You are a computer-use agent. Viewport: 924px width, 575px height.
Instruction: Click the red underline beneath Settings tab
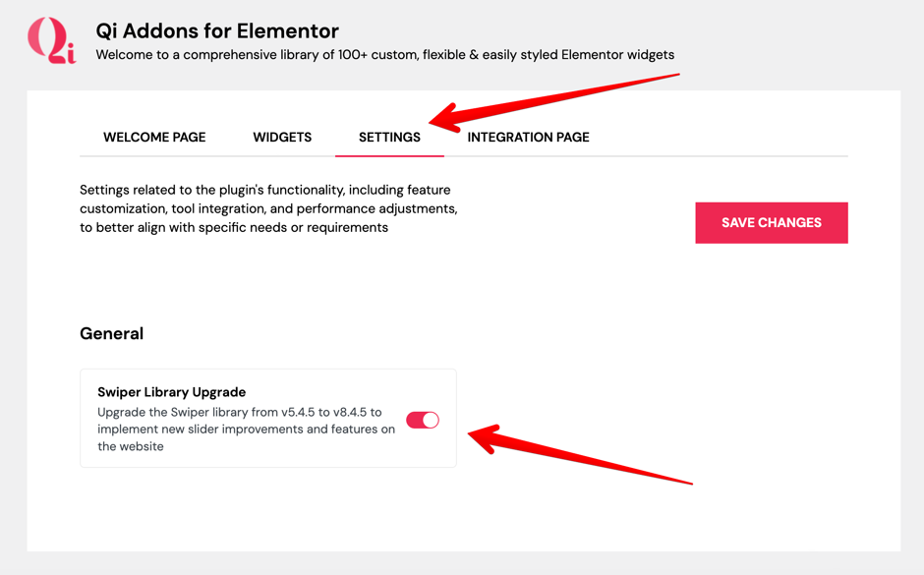click(x=389, y=156)
